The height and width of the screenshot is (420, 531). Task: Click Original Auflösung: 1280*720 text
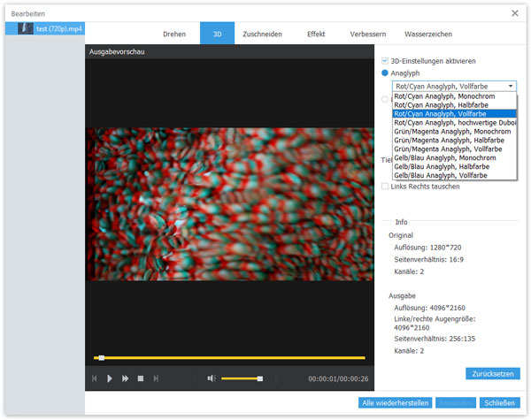427,248
